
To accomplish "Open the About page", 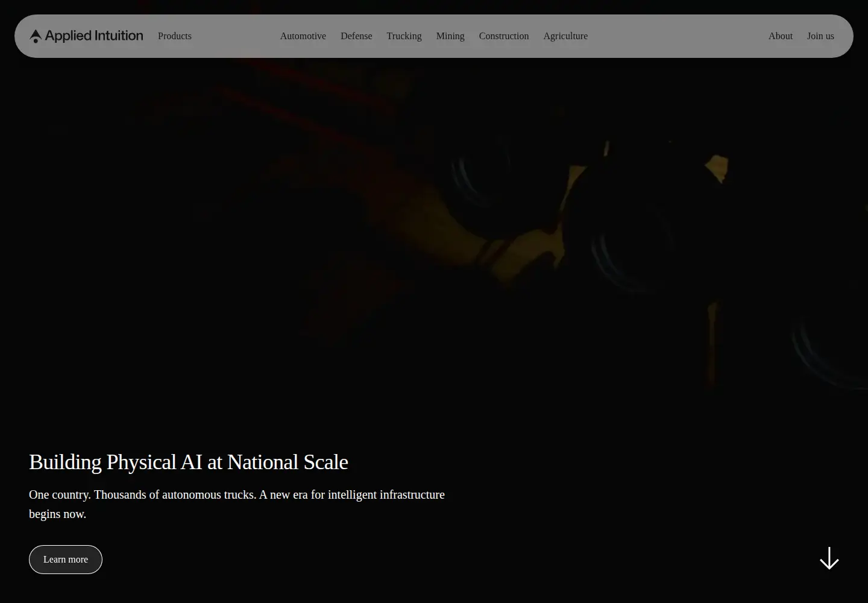I will point(781,36).
